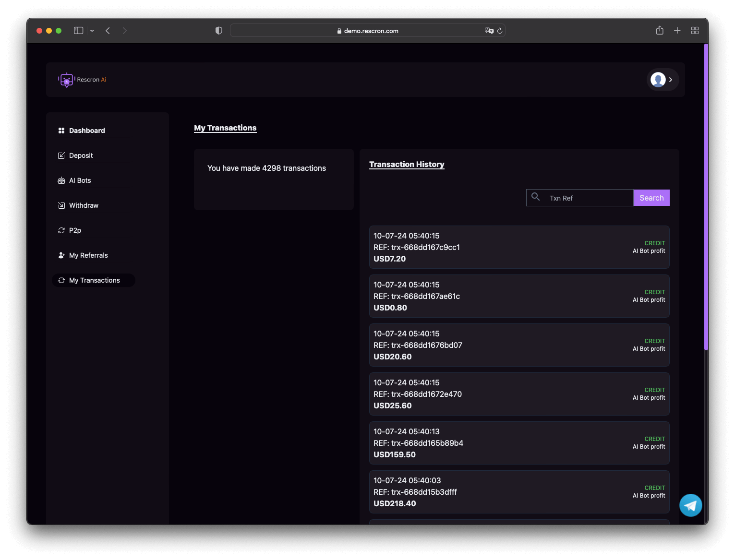Expand the profile menu chevron
This screenshot has height=560, width=735.
coord(671,80)
